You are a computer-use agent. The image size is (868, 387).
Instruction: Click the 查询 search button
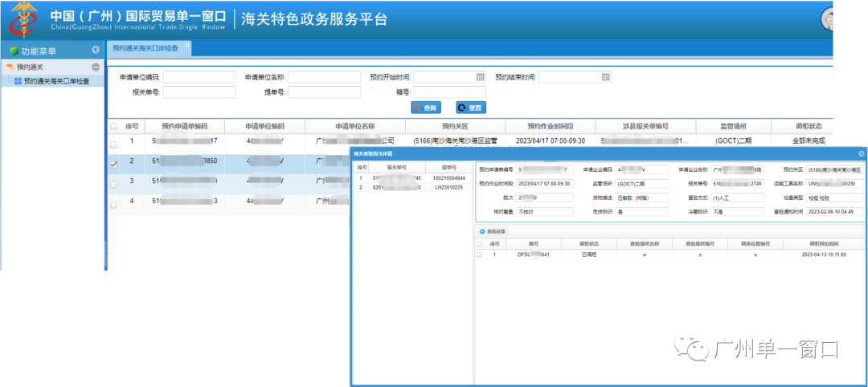426,108
